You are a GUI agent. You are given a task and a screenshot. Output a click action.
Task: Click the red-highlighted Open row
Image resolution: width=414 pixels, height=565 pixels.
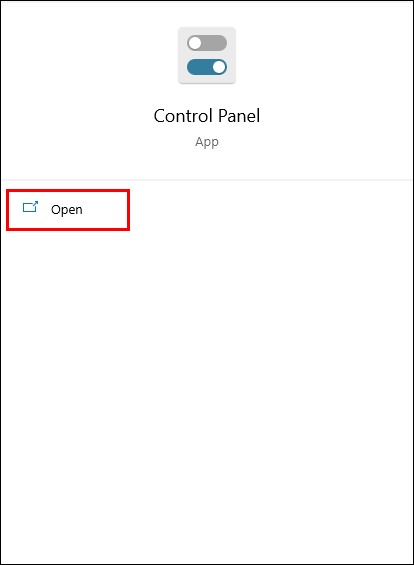[x=68, y=210]
